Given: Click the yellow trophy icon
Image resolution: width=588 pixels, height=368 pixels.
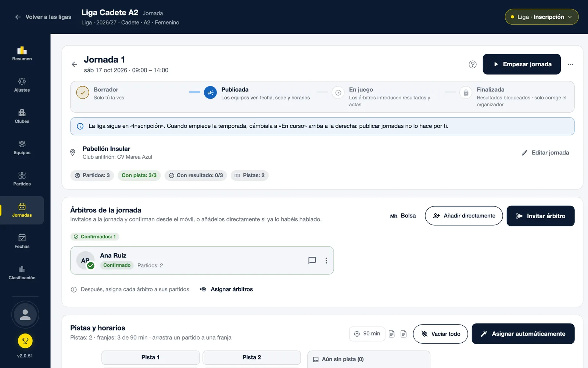Looking at the screenshot, I should click(25, 341).
